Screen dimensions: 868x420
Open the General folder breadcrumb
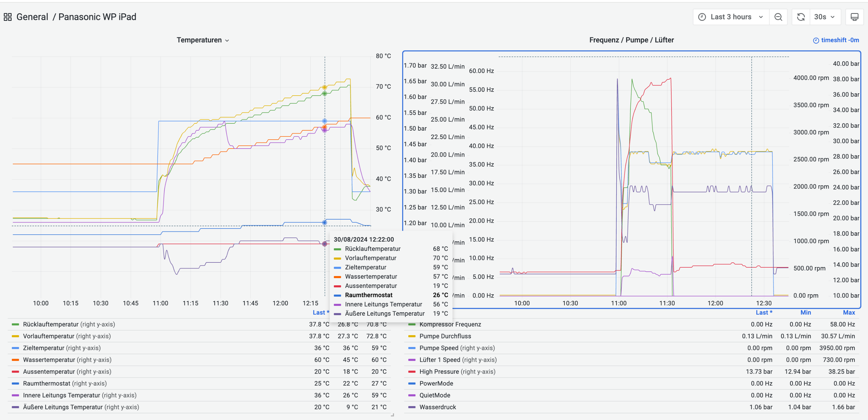pos(32,17)
